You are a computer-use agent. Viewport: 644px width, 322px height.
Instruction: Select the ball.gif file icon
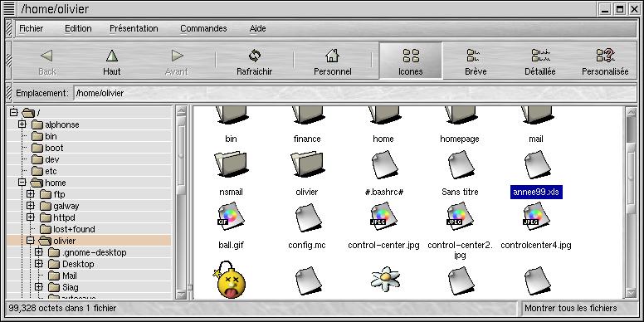pos(232,216)
